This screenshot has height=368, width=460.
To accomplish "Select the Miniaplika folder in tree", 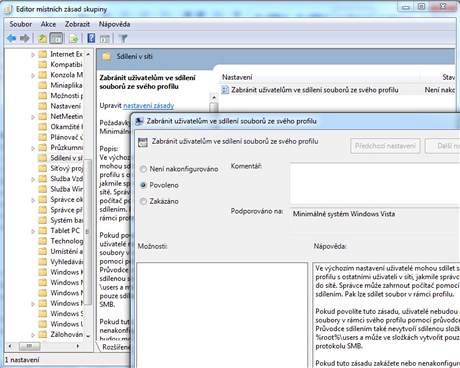I will tap(60, 85).
